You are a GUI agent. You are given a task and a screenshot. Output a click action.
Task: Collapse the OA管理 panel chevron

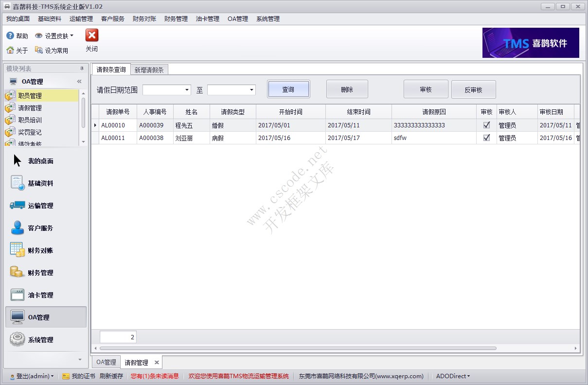(79, 81)
